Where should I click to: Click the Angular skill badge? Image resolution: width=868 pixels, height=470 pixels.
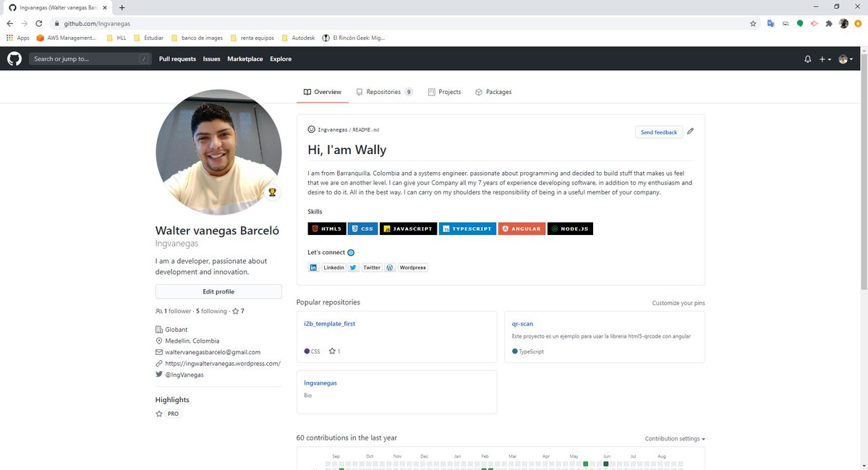click(522, 228)
